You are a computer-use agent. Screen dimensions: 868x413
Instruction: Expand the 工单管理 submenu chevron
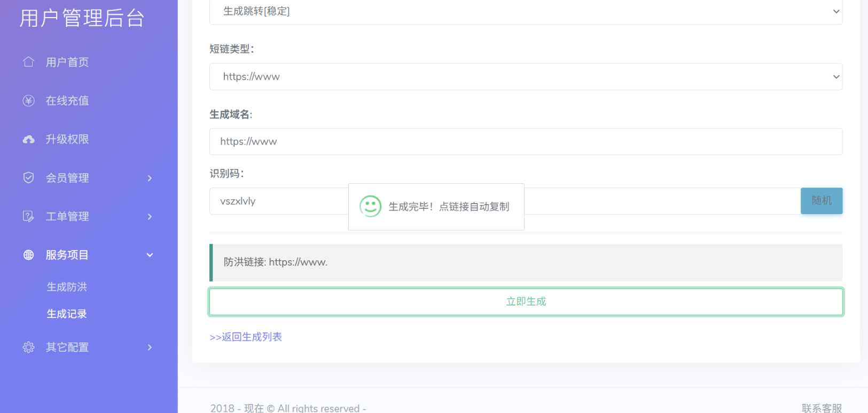(x=150, y=216)
